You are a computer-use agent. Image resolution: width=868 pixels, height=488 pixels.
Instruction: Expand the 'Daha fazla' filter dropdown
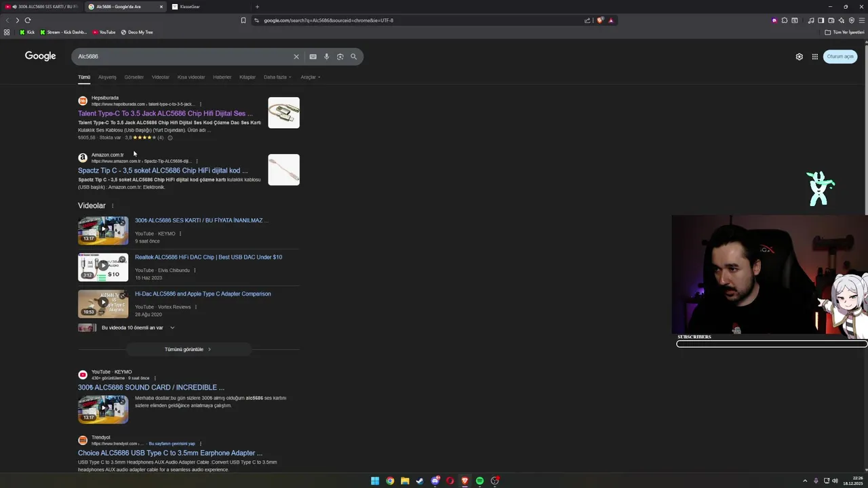[x=277, y=77]
